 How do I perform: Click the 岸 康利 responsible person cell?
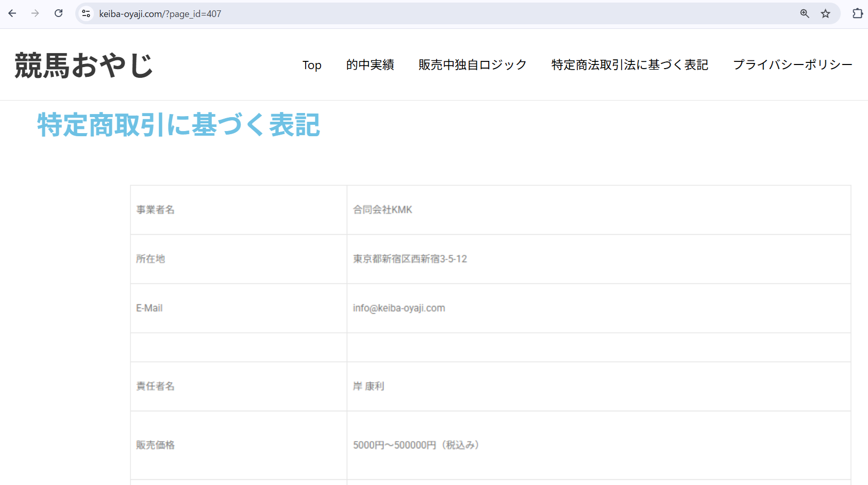pyautogui.click(x=369, y=386)
